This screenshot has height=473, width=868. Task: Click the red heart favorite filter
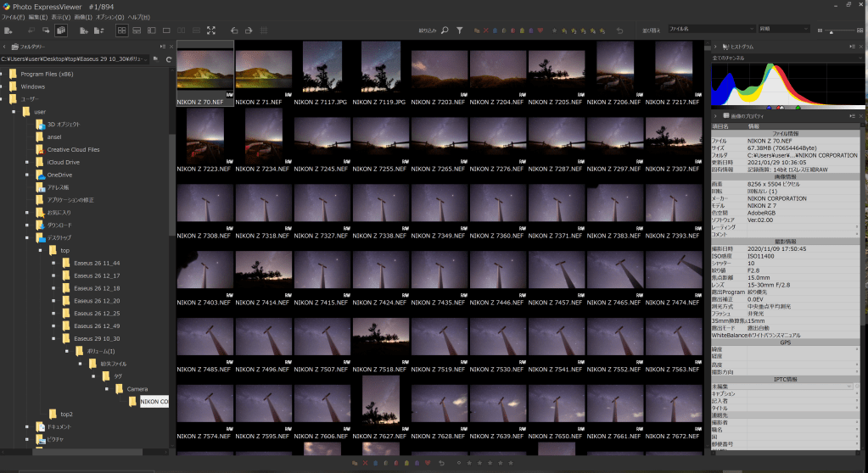(541, 31)
